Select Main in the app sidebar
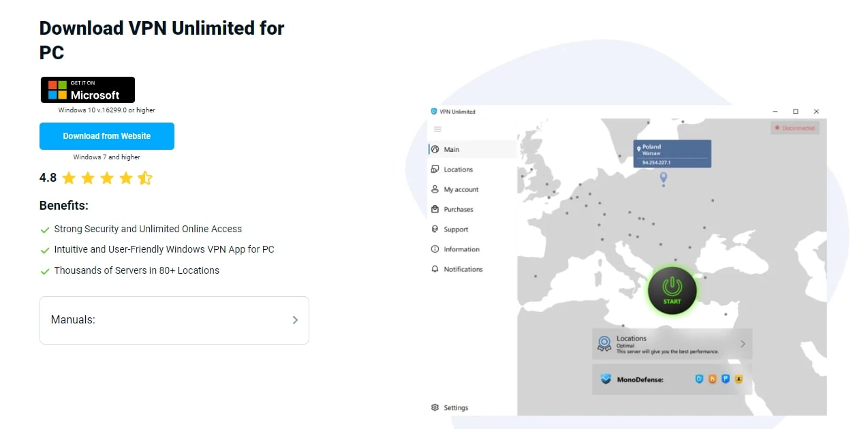This screenshot has height=429, width=868. pos(472,149)
